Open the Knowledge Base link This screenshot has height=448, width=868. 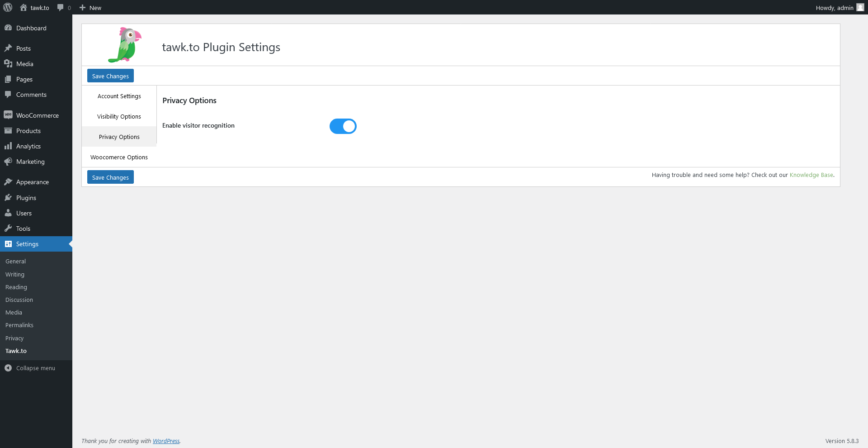(x=811, y=175)
